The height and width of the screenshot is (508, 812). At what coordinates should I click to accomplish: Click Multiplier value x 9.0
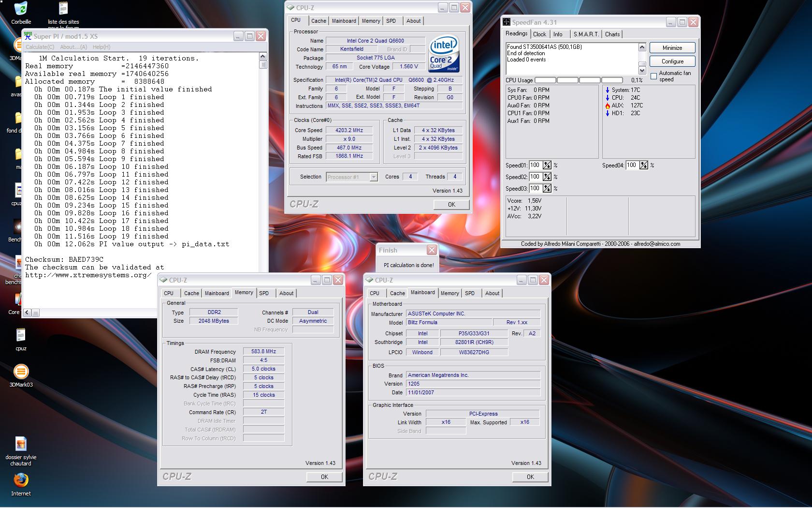point(349,139)
